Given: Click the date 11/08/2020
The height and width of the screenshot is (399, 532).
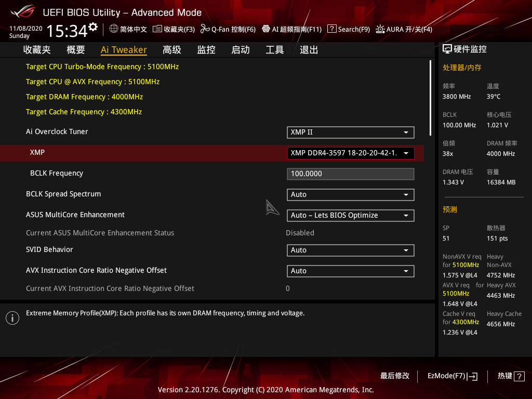Looking at the screenshot, I should click(26, 29).
